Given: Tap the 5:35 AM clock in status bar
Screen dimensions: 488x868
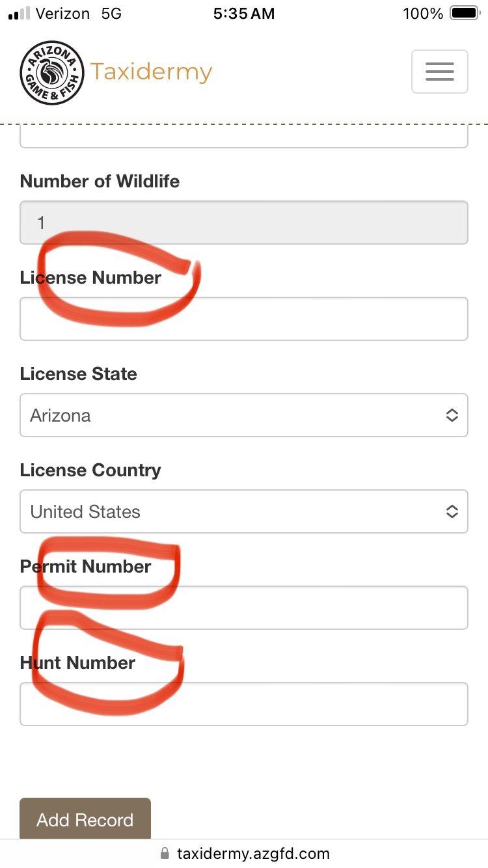Looking at the screenshot, I should (243, 14).
